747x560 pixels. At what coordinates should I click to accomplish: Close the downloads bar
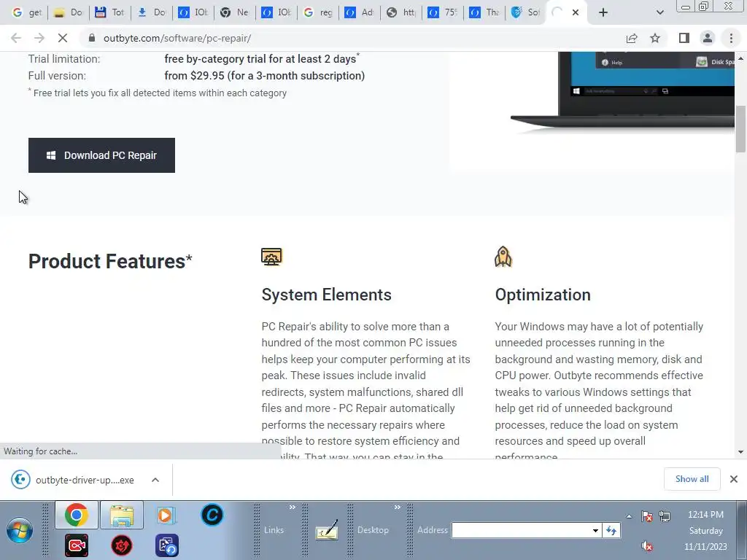click(x=734, y=479)
